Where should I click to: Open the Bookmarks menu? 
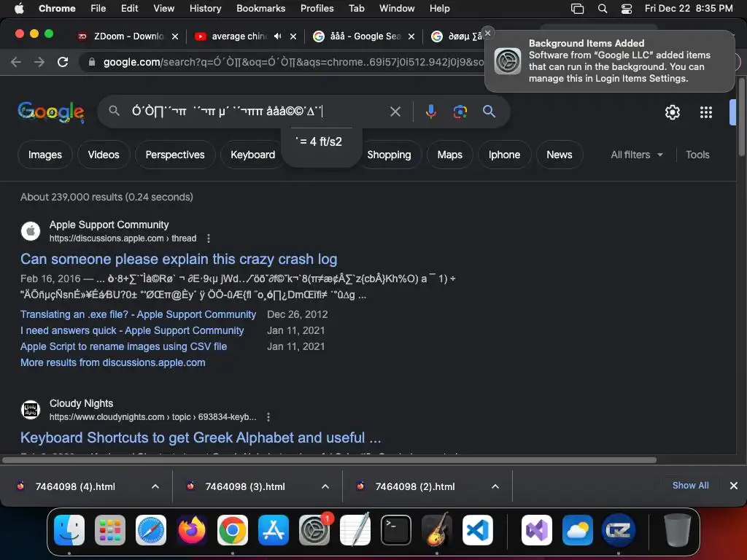pyautogui.click(x=260, y=8)
